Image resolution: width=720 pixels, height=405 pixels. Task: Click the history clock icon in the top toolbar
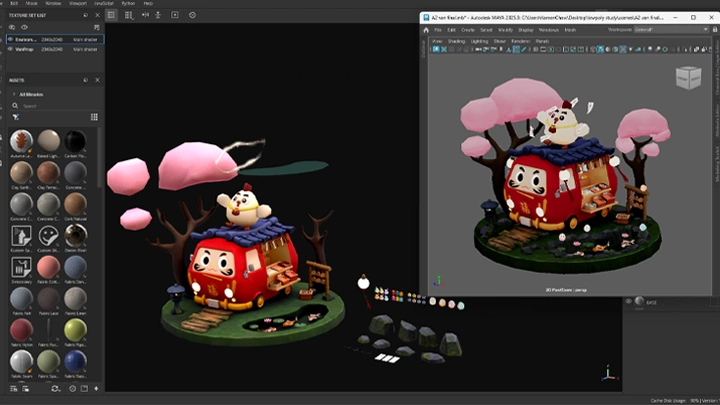192,15
